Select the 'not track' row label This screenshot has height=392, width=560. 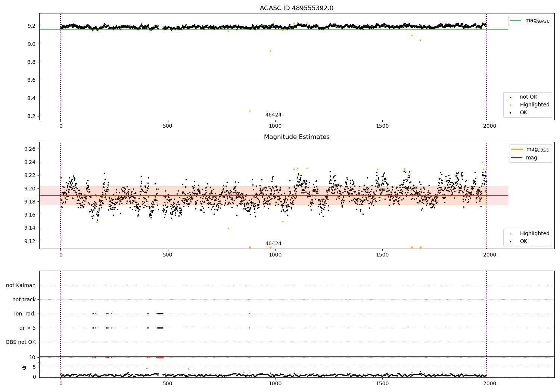(24, 299)
